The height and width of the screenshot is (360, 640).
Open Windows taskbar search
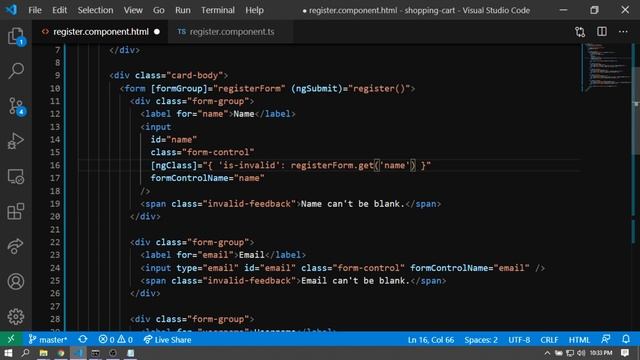pyautogui.click(x=25, y=353)
